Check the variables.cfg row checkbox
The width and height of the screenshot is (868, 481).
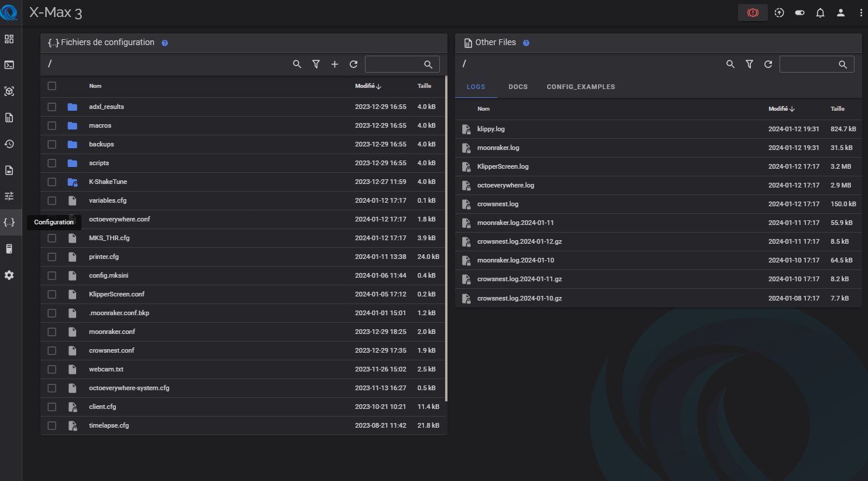click(52, 200)
